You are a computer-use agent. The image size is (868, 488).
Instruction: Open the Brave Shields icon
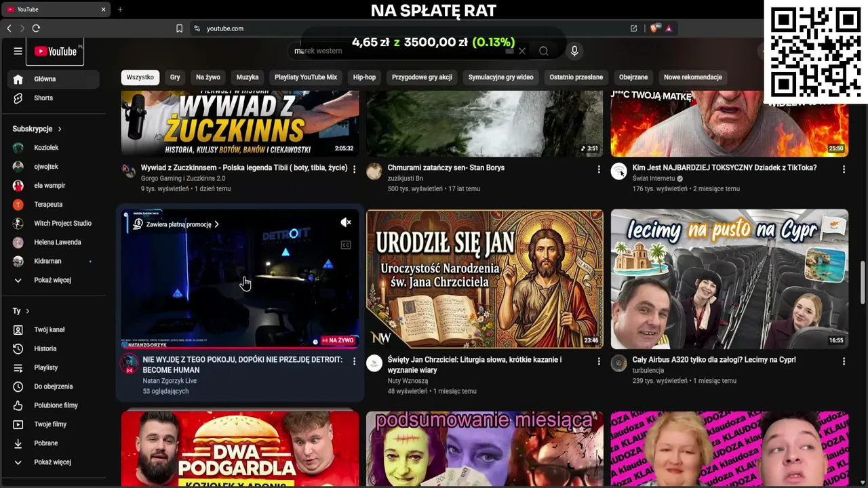pos(654,28)
